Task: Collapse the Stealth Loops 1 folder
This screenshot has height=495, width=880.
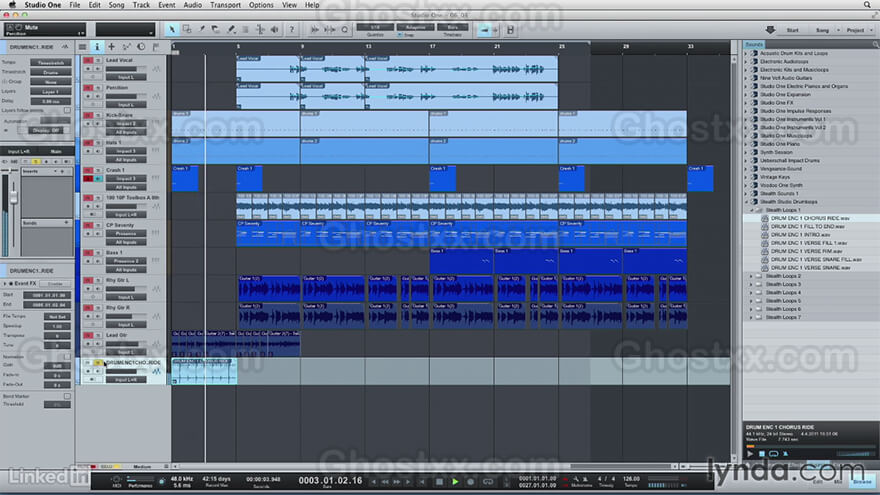Action: pos(751,210)
